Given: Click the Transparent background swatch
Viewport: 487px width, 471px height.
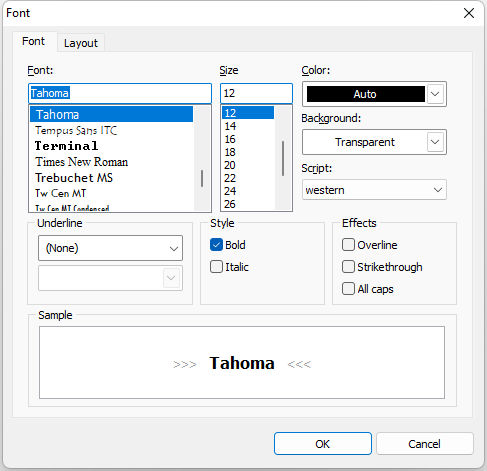Looking at the screenshot, I should tap(365, 142).
